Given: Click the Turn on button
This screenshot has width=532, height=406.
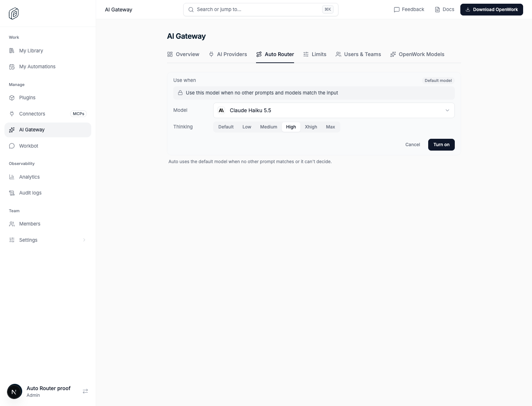Looking at the screenshot, I should tap(441, 145).
